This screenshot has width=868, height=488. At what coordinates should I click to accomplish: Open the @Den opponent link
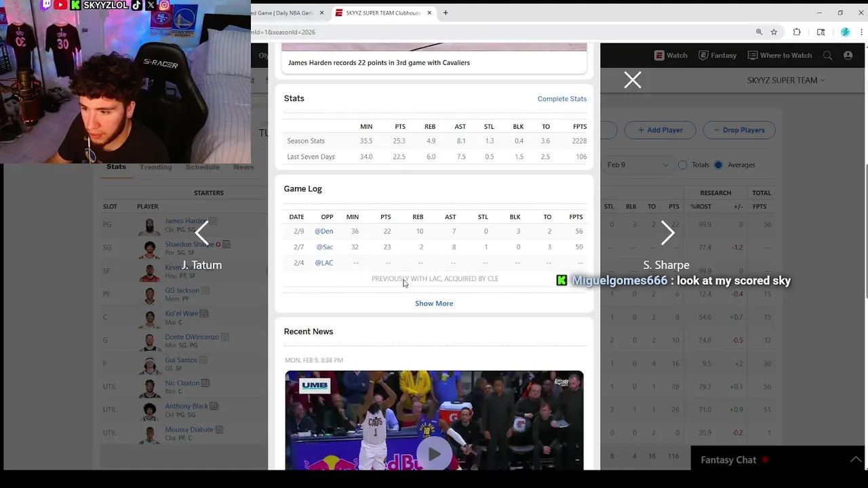[x=323, y=231]
